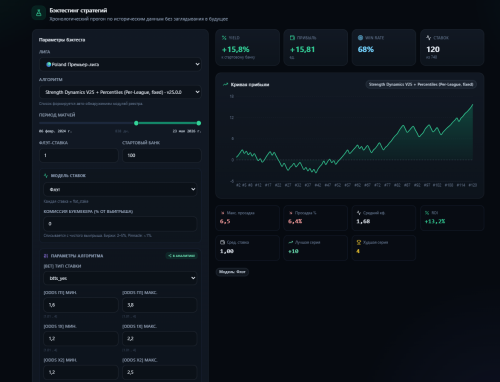500x382 pixels.
Task: Click the #42 label on chart x-axis
Action: pos(318,185)
